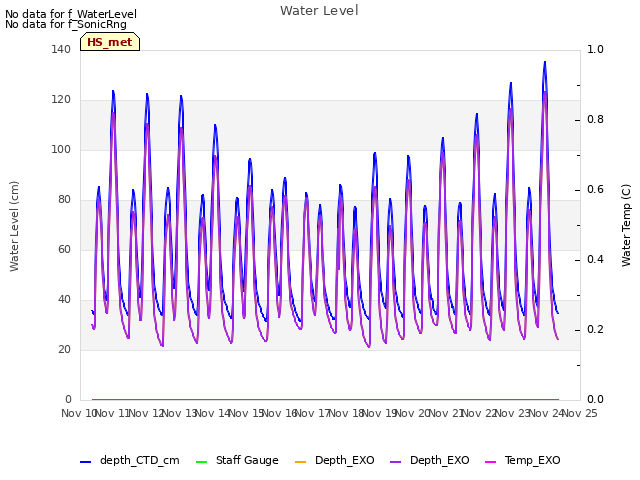This screenshot has height=480, width=640.
Task: Toggle purple Depth_EXO legend entry
Action: pyautogui.click(x=429, y=460)
